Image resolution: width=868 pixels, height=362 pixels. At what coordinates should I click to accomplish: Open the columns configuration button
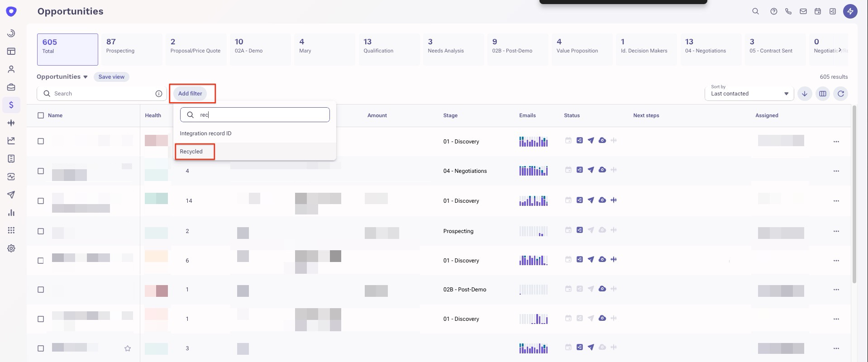click(x=823, y=94)
